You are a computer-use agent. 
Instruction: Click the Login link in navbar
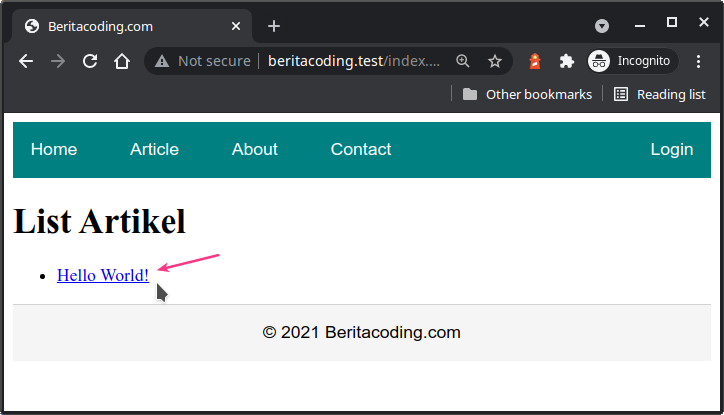pos(672,150)
